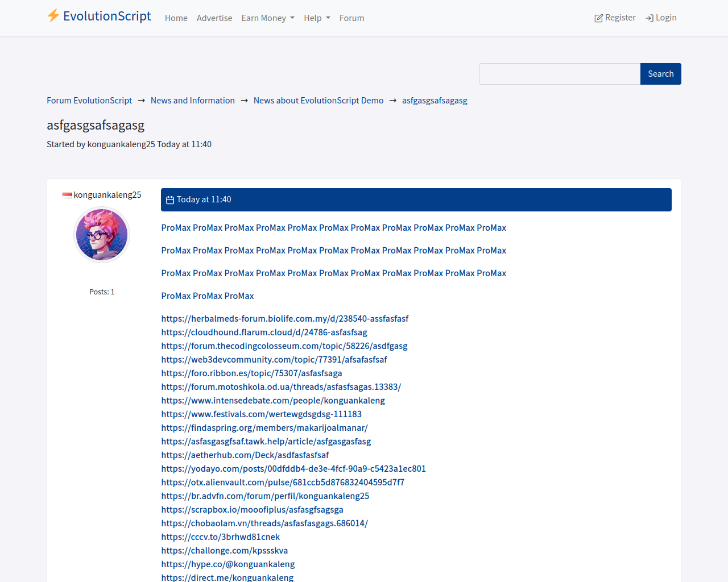Viewport: 728px width, 582px height.
Task: Expand the Help dropdown menu
Action: coord(317,18)
